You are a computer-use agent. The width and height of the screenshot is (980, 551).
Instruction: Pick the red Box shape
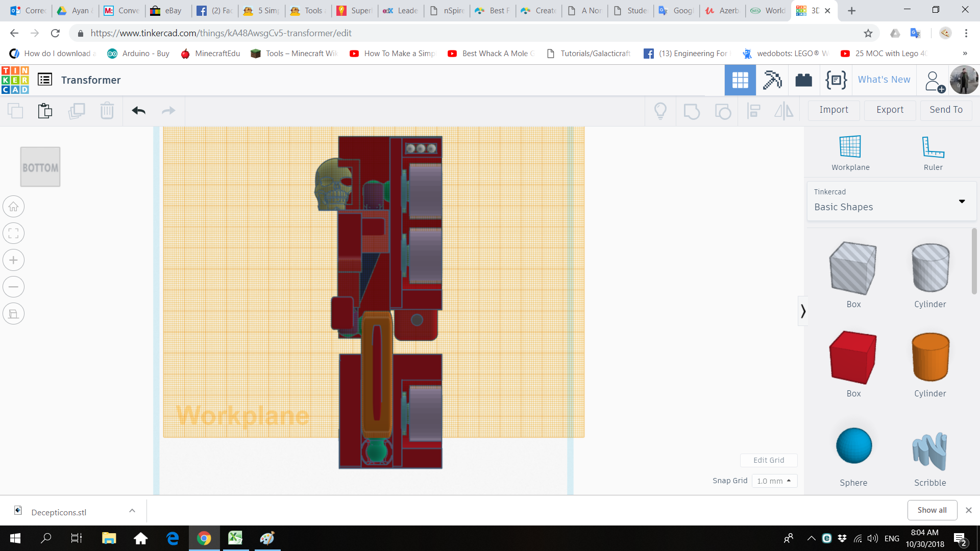pyautogui.click(x=853, y=358)
